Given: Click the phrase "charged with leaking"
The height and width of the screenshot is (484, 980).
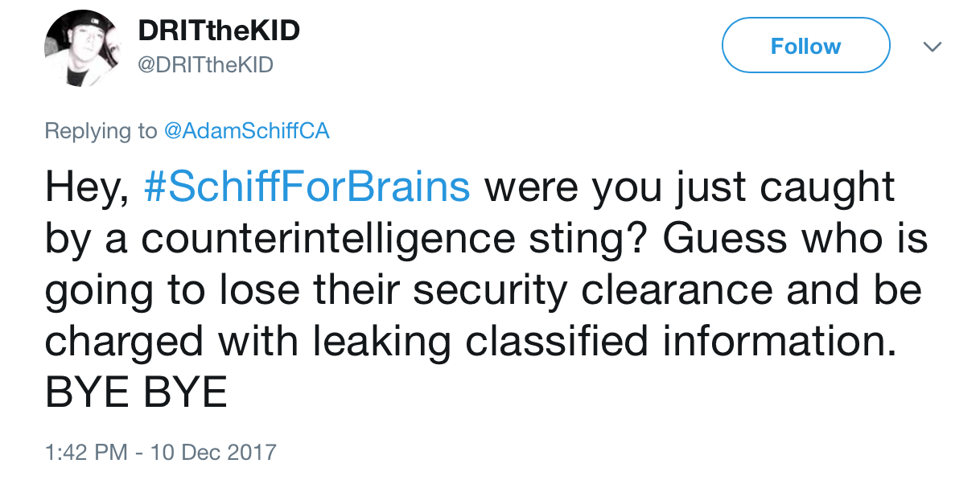Looking at the screenshot, I should [249, 342].
